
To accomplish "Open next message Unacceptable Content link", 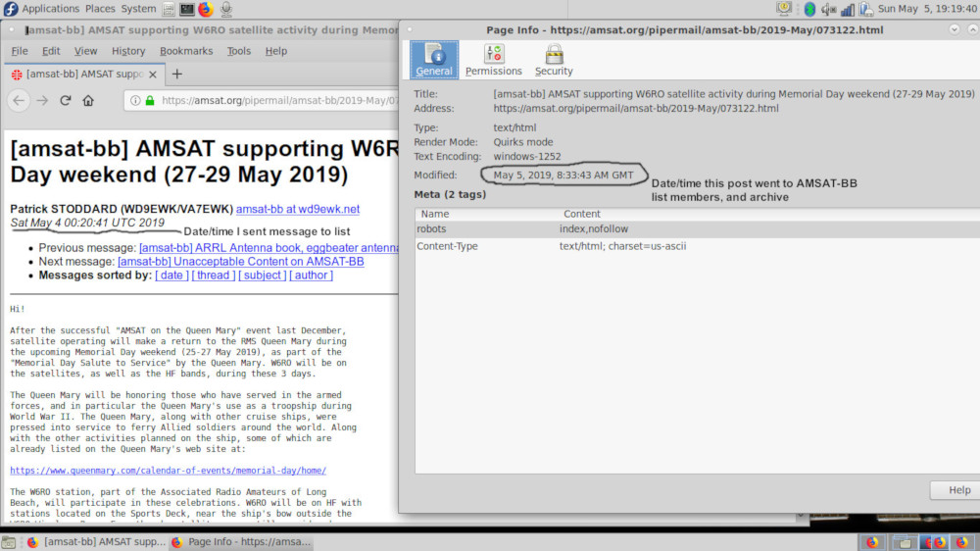I will click(x=241, y=262).
